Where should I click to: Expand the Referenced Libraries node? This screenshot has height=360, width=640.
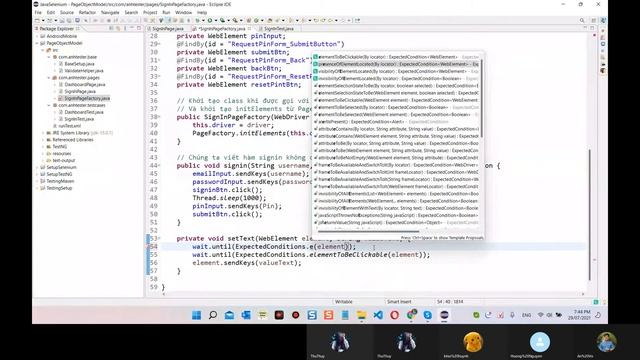tap(43, 140)
